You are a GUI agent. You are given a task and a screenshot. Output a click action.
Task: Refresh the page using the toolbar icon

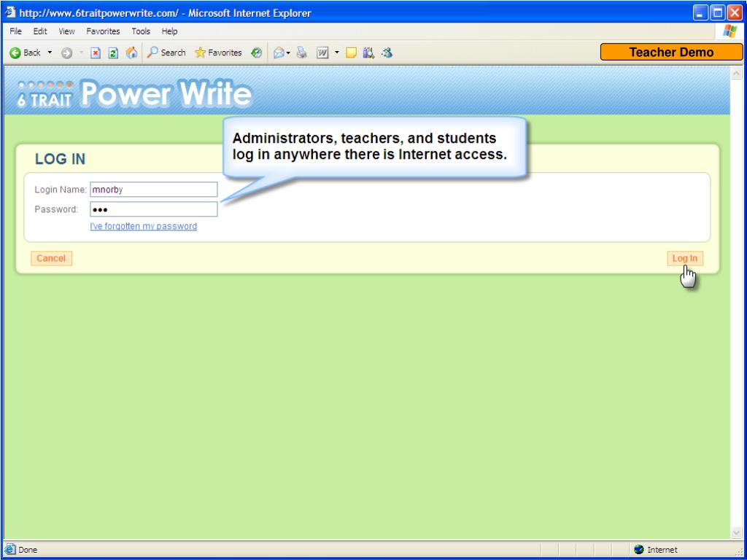point(113,52)
